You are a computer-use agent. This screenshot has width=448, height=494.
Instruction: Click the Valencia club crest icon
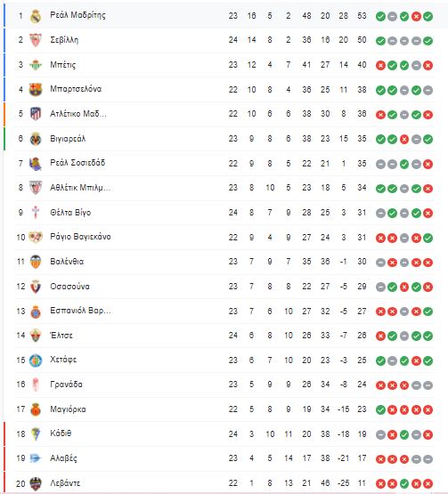coord(36,262)
